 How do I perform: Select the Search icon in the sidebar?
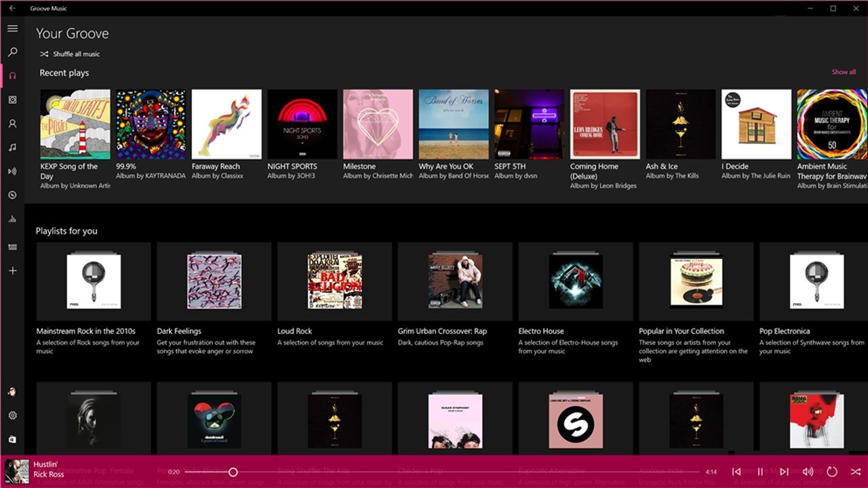(x=12, y=52)
